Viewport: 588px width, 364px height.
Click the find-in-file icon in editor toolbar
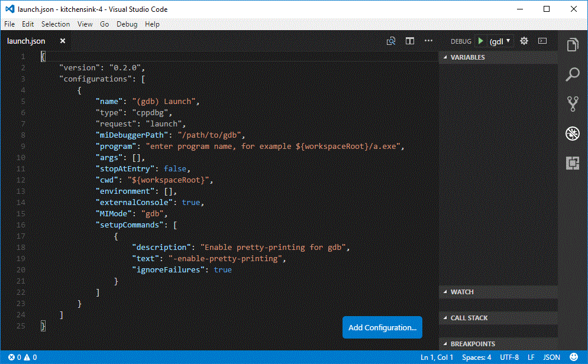(x=391, y=41)
